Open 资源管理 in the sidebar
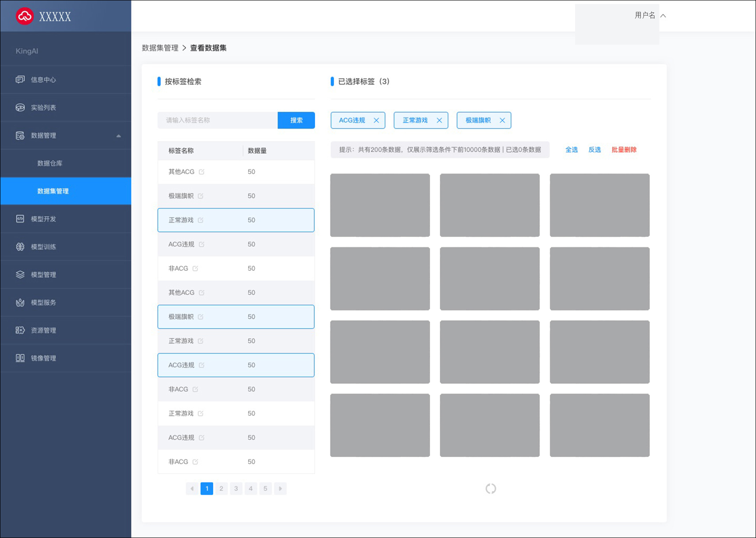 (x=66, y=330)
